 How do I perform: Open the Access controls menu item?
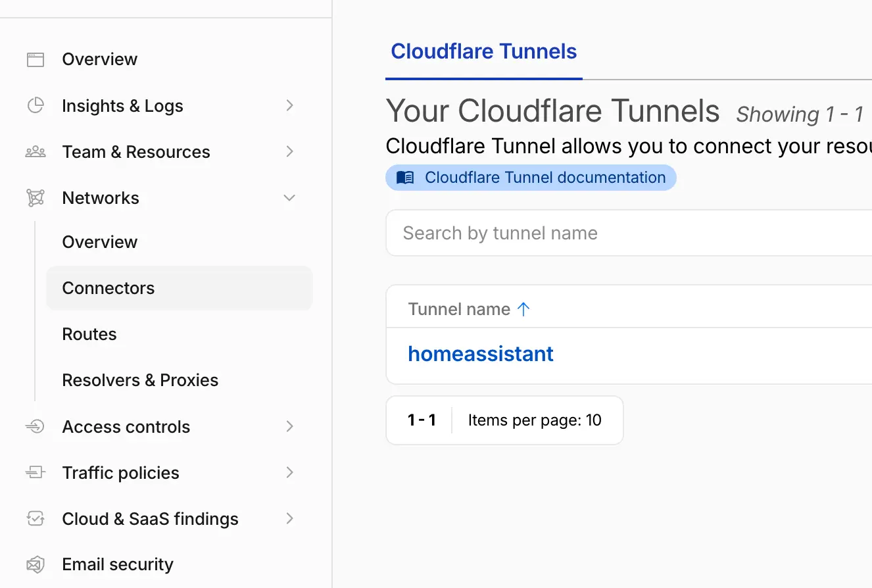(126, 427)
